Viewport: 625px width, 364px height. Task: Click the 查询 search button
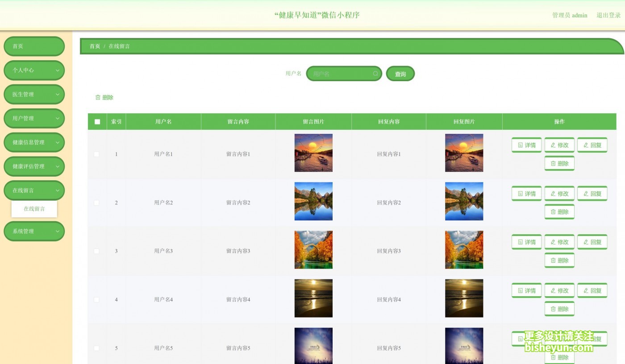coord(400,74)
